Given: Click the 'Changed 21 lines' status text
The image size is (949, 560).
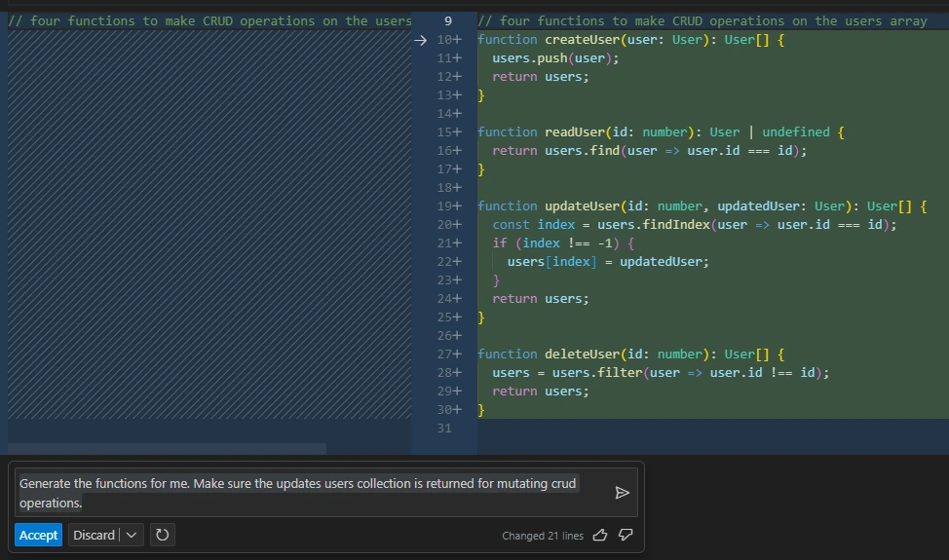Looking at the screenshot, I should pyautogui.click(x=543, y=536).
